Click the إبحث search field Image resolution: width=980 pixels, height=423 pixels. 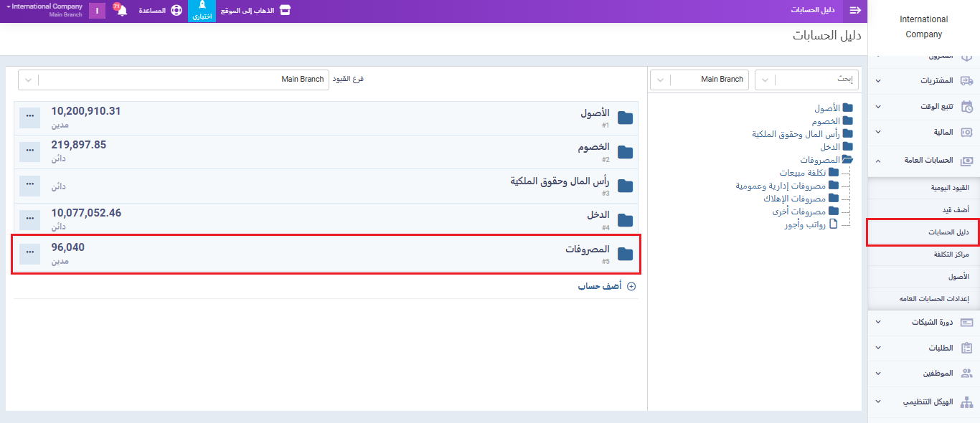pos(815,80)
